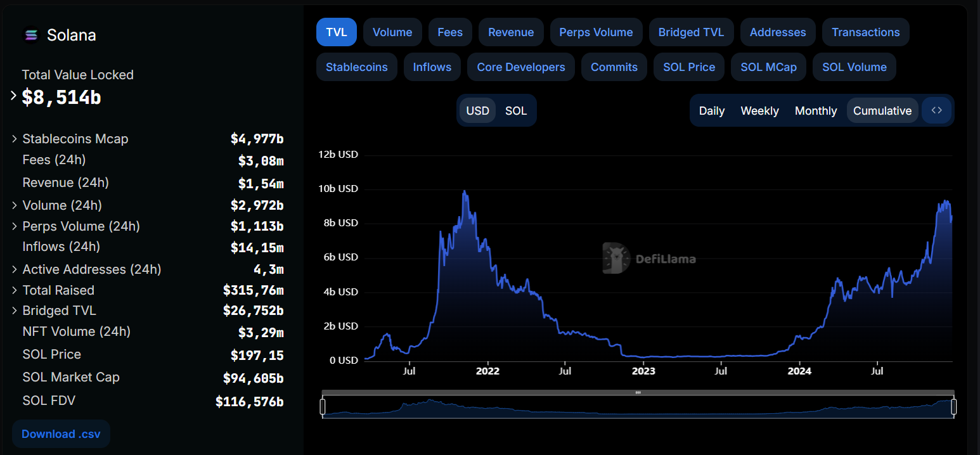Click the $94,605b market cap value
980x455 pixels.
coord(253,378)
